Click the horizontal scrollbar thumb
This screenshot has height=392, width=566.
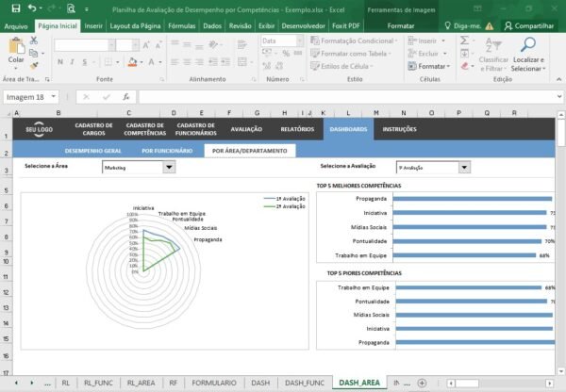(x=468, y=383)
